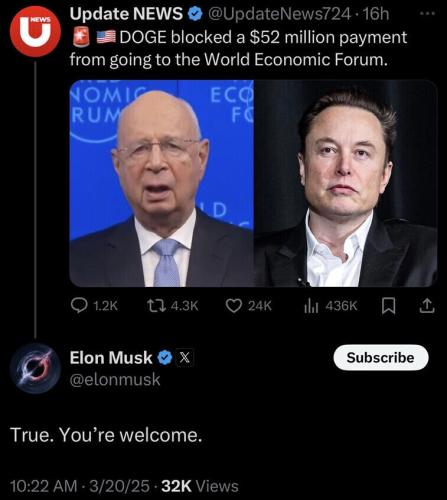Open the @elonmusk handle link
This screenshot has height=500, width=447.
[x=115, y=380]
